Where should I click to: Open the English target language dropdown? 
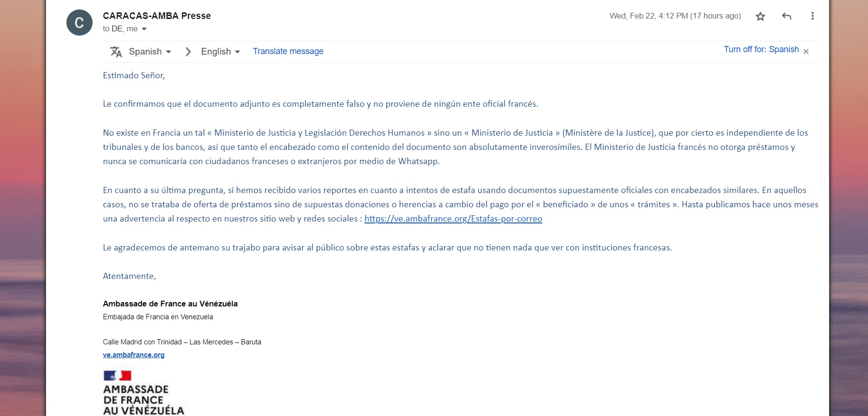[221, 51]
